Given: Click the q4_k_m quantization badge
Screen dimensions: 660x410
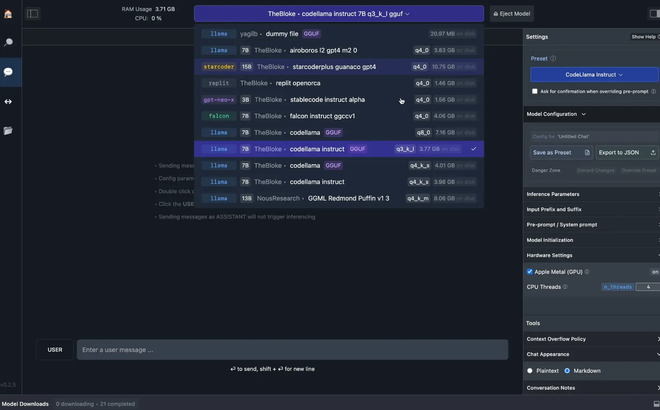Looking at the screenshot, I should 418,198.
